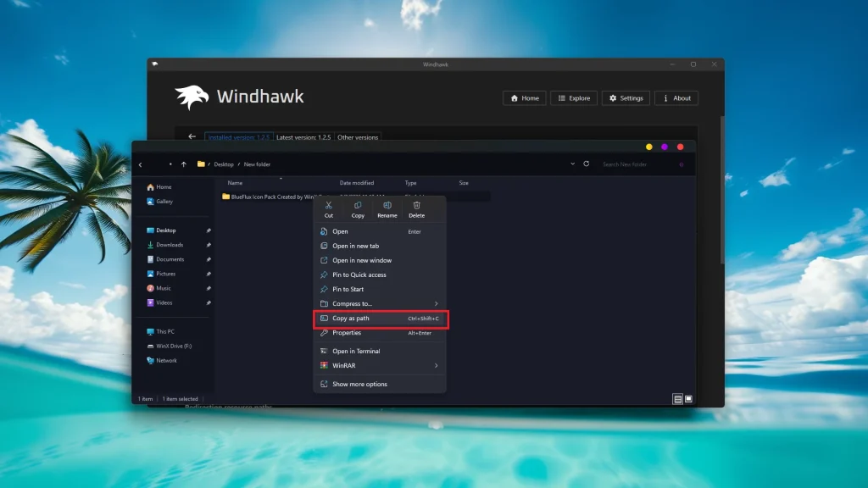Choose Open in Terminal from context menu
The image size is (868, 488).
[356, 351]
